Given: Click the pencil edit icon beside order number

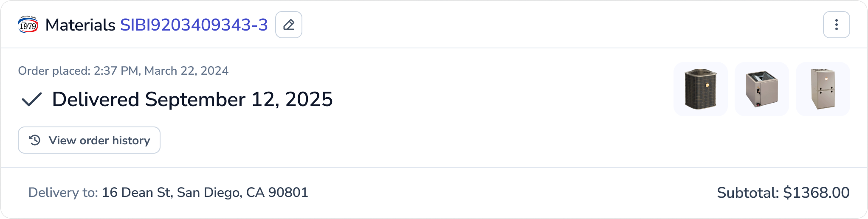Looking at the screenshot, I should (289, 25).
